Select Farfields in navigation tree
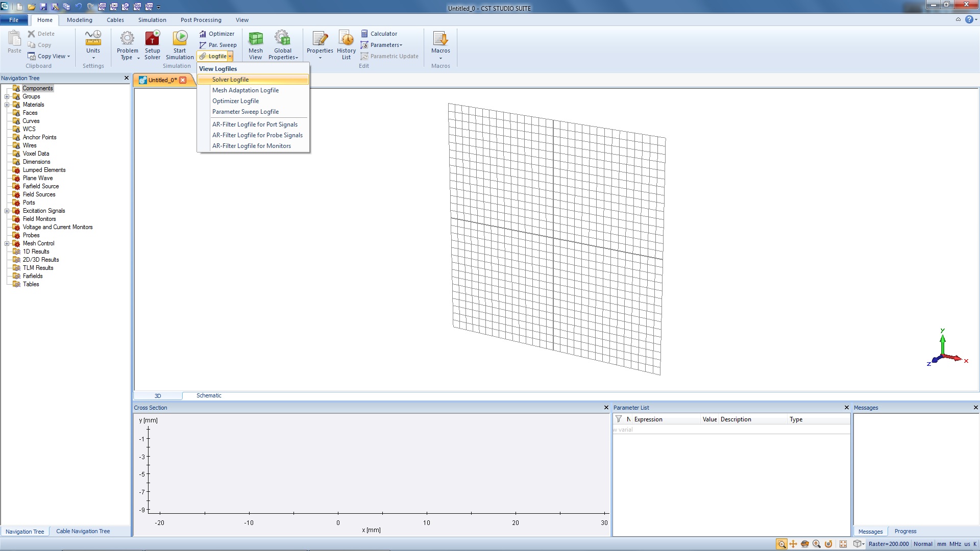Viewport: 980px width, 551px height. click(33, 276)
